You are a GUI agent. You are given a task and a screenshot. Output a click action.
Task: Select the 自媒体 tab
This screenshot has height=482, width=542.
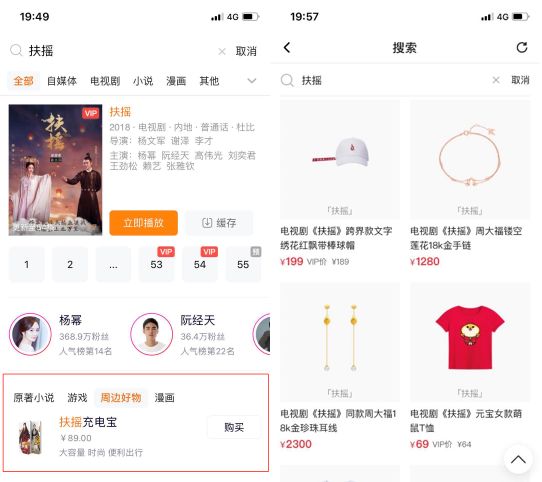point(62,81)
